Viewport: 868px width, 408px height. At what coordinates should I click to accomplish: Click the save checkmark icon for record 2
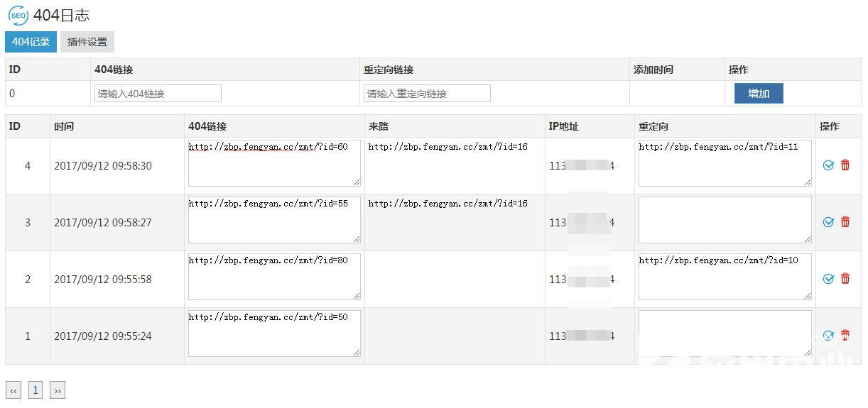[x=828, y=279]
